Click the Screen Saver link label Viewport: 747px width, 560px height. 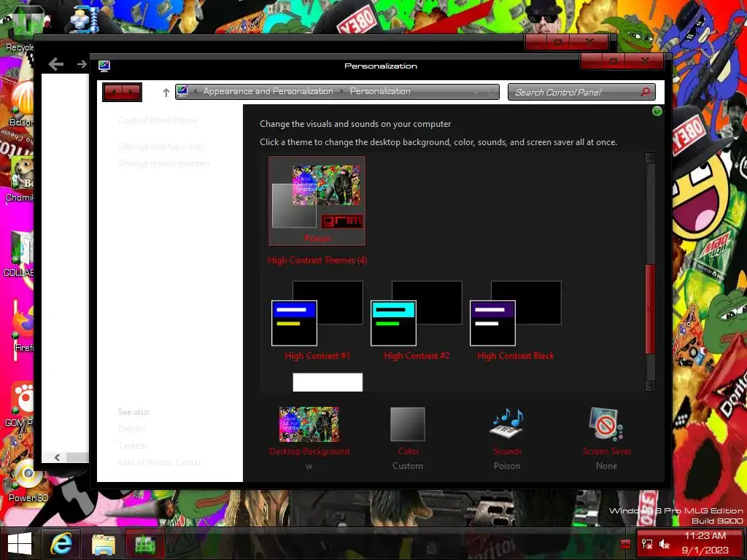click(607, 451)
